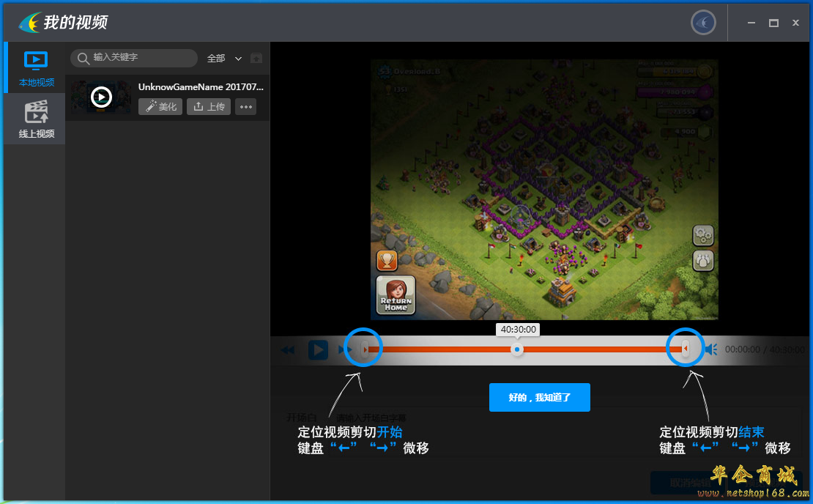
Task: Select the UnknowGameName 201707... video title
Action: [x=201, y=87]
